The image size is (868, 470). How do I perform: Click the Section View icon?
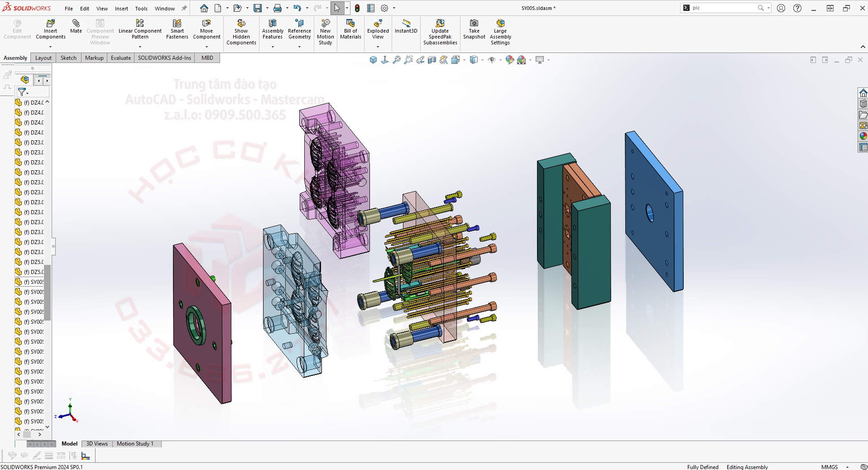coord(432,60)
